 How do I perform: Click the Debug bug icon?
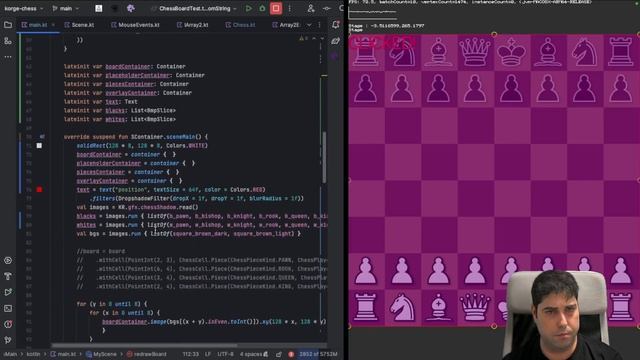pos(262,8)
